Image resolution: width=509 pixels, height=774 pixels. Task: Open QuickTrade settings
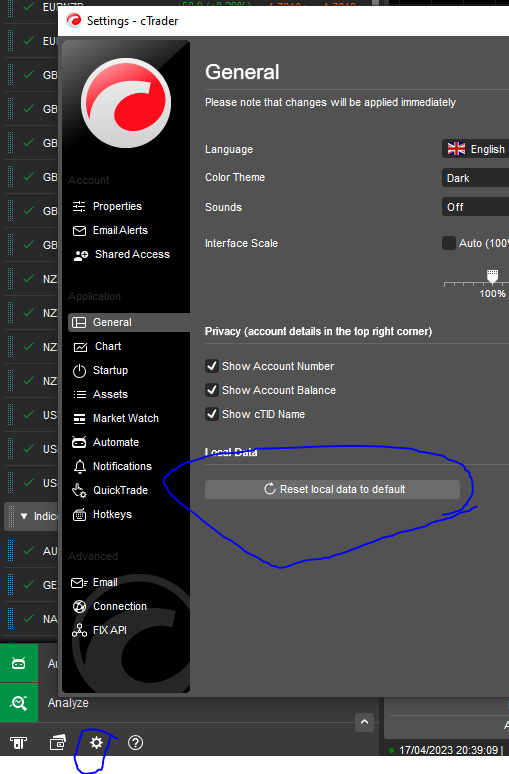coord(120,490)
